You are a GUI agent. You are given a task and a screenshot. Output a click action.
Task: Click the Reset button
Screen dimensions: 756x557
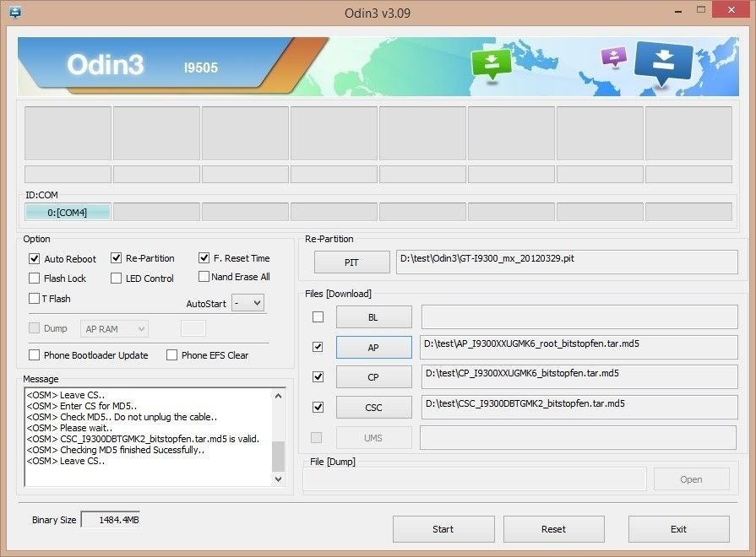(x=554, y=529)
